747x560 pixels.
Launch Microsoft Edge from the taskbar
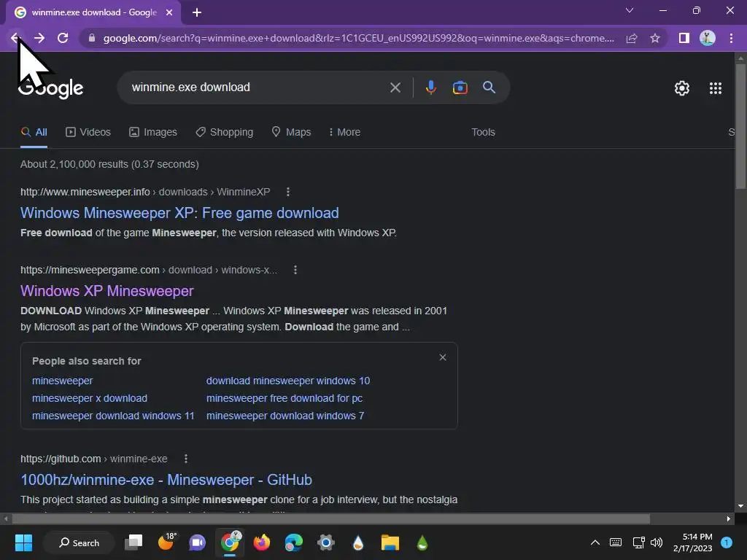click(x=293, y=542)
